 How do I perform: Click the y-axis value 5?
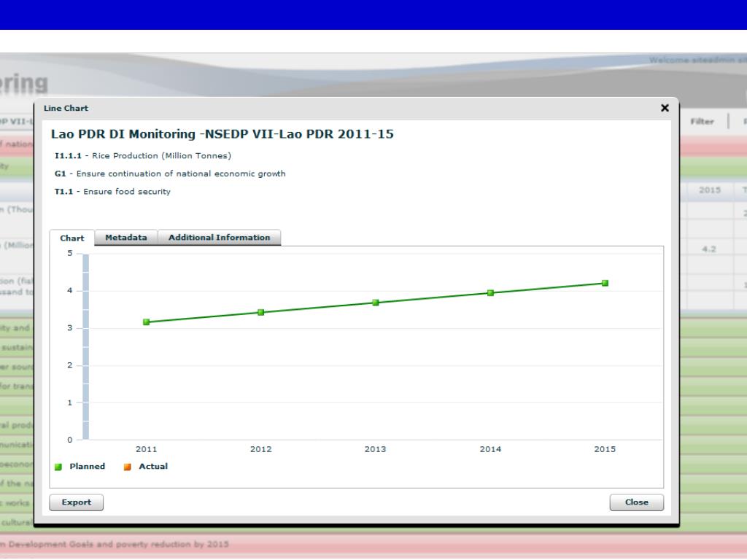[70, 253]
